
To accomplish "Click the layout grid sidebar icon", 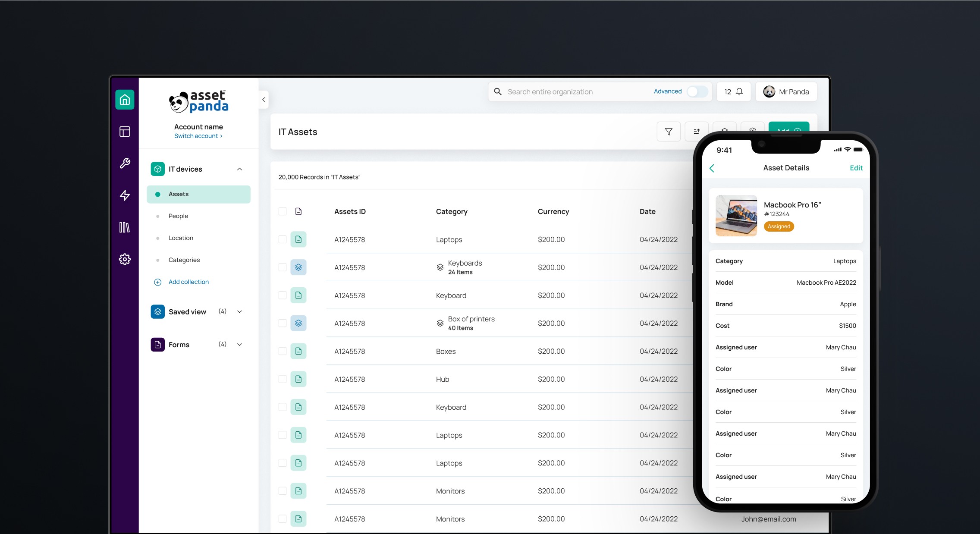I will click(125, 132).
